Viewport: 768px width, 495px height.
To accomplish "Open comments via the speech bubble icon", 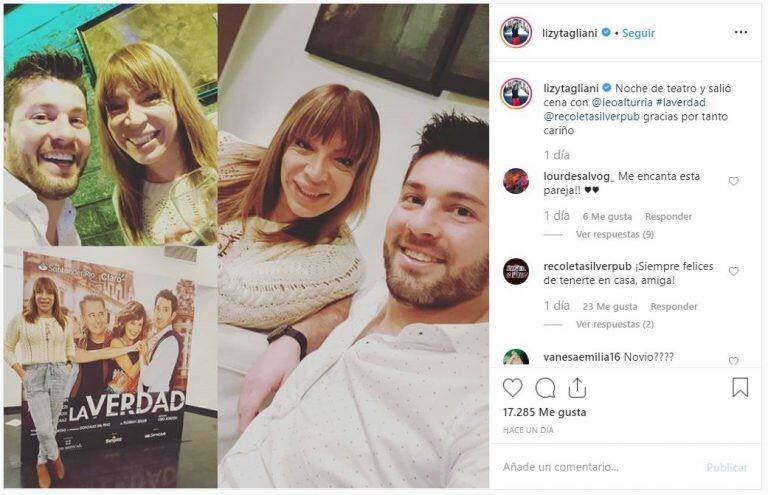I will [545, 388].
